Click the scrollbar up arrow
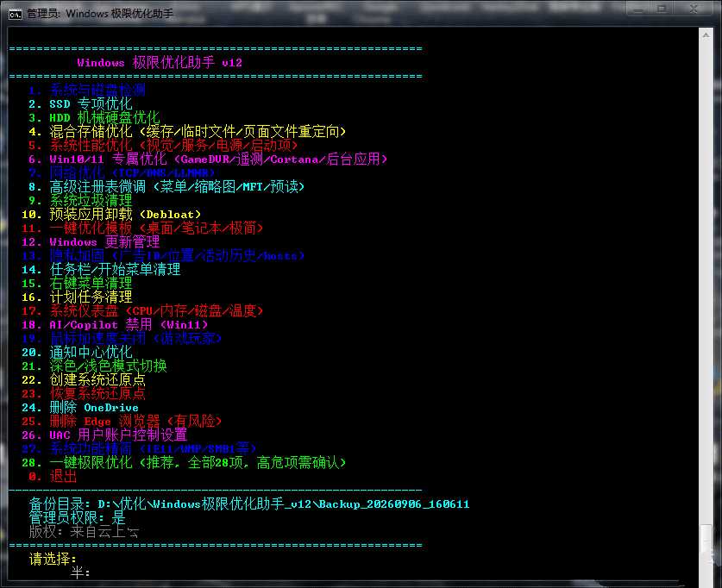 coord(706,35)
